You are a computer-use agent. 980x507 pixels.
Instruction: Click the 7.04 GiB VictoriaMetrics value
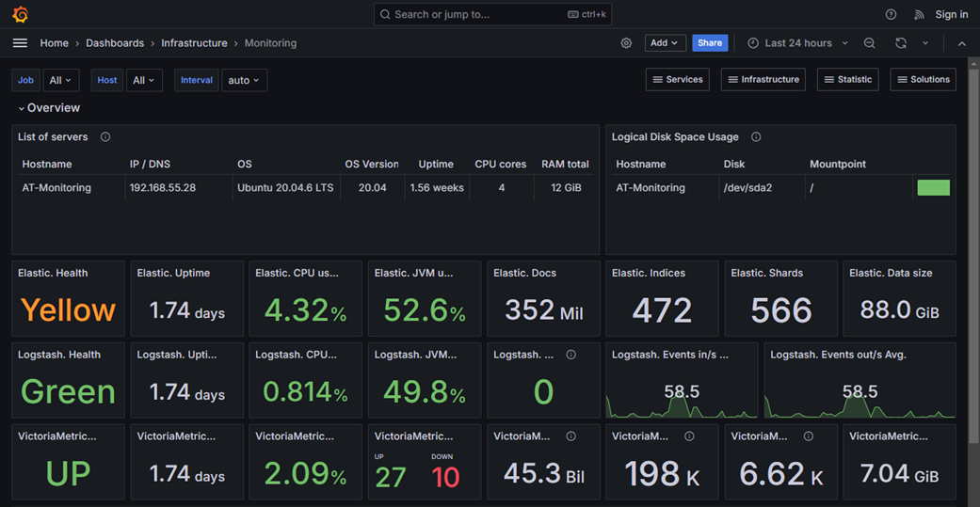click(899, 473)
